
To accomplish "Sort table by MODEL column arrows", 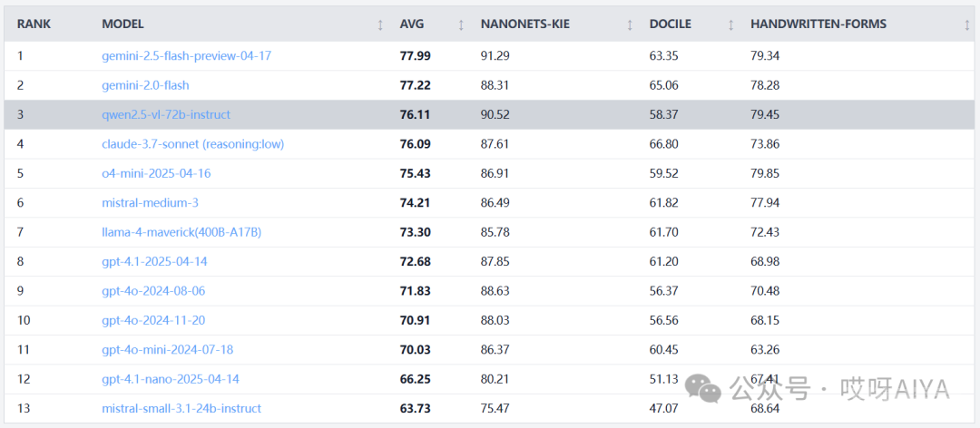I will 380,25.
